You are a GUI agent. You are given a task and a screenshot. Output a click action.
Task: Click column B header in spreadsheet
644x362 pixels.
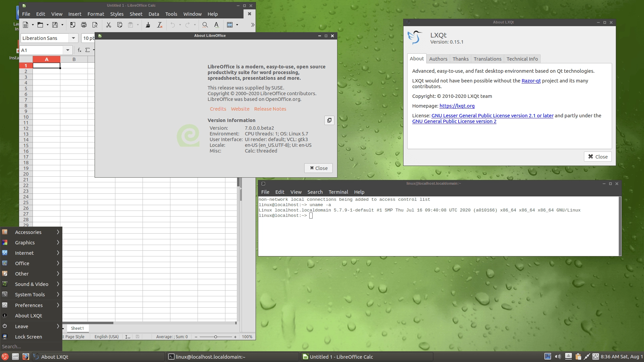click(x=74, y=59)
